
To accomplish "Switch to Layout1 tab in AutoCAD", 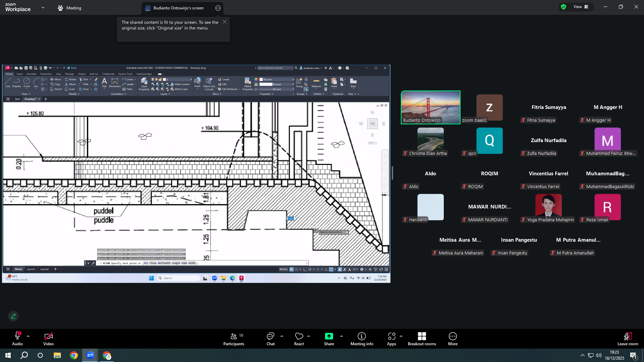I will point(31,269).
